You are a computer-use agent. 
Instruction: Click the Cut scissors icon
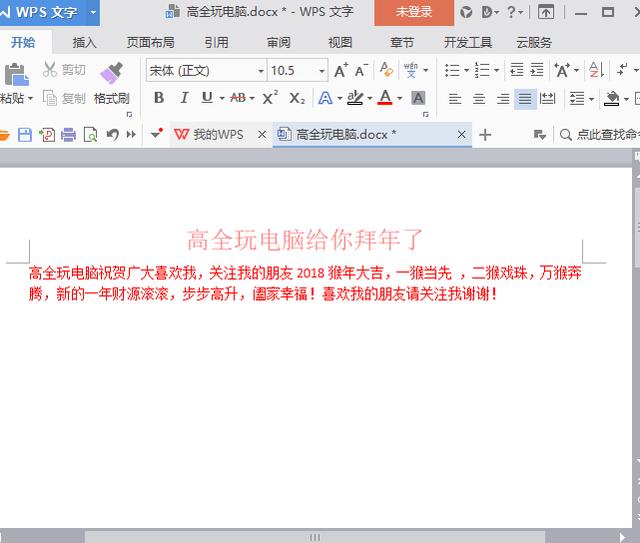[50, 70]
